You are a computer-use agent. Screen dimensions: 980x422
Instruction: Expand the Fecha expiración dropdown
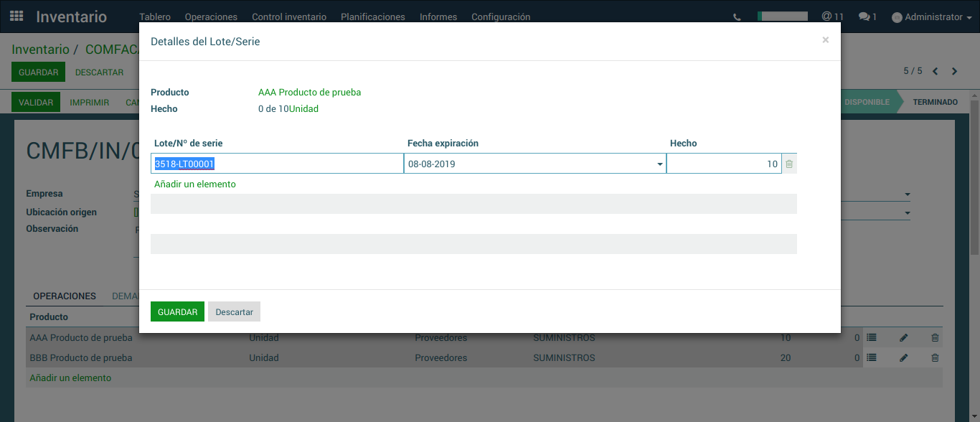pos(660,164)
